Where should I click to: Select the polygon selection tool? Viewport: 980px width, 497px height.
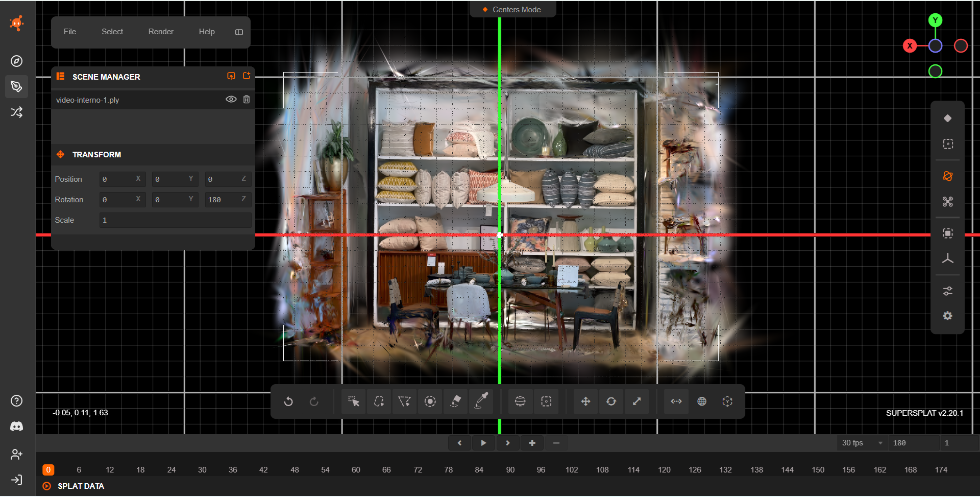coord(404,402)
